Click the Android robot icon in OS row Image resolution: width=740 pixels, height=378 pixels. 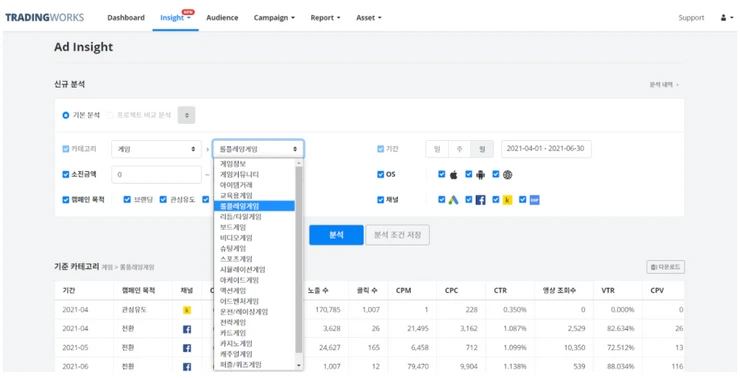tap(480, 175)
